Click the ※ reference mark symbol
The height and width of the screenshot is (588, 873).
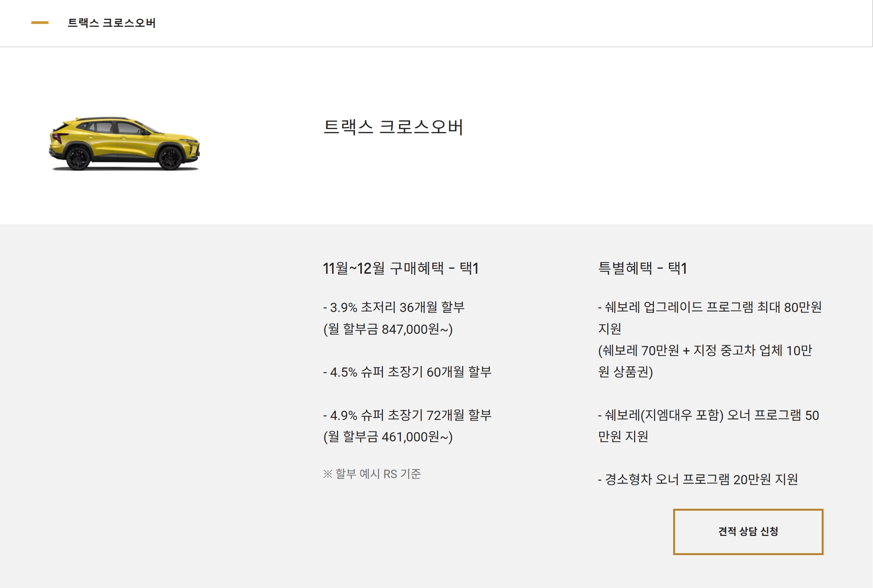pos(327,474)
